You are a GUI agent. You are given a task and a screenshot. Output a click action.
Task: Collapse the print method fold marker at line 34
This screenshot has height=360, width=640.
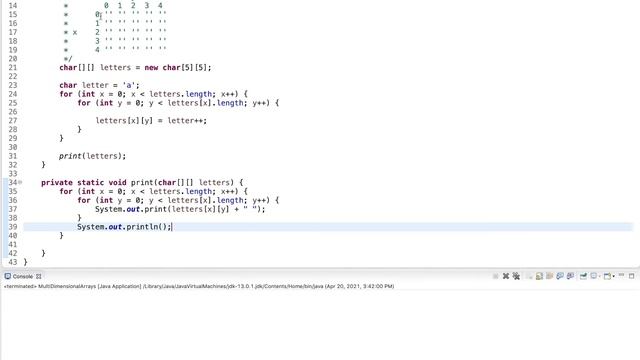(x=20, y=182)
